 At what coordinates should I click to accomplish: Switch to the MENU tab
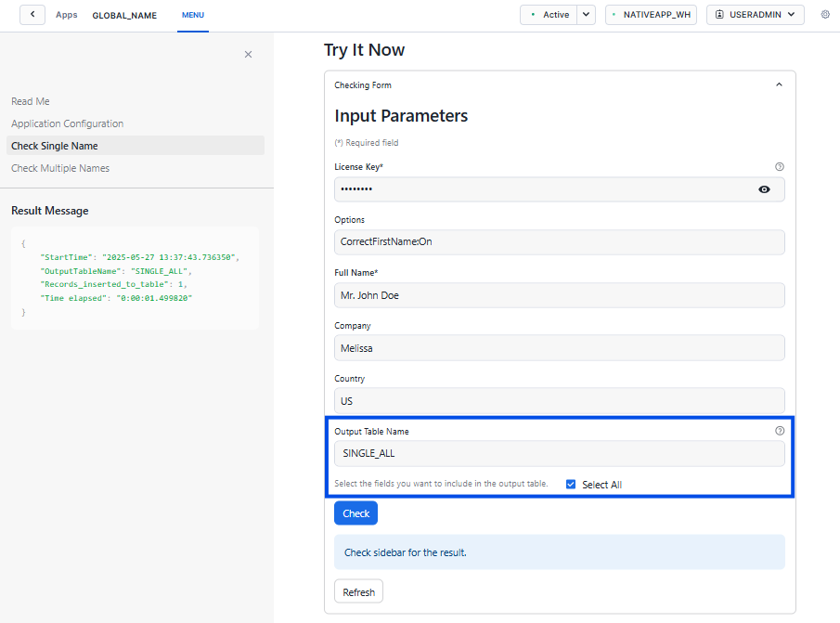point(193,15)
